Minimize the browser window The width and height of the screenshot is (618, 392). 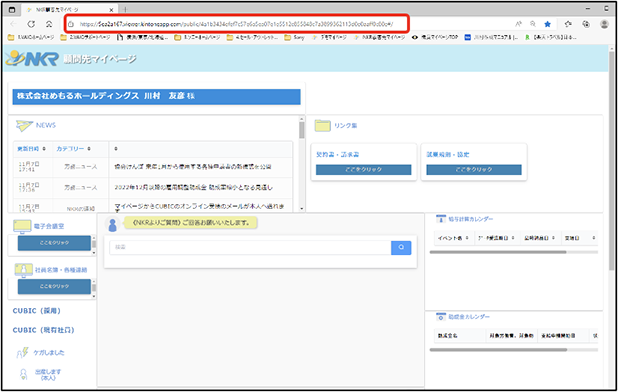[588, 9]
